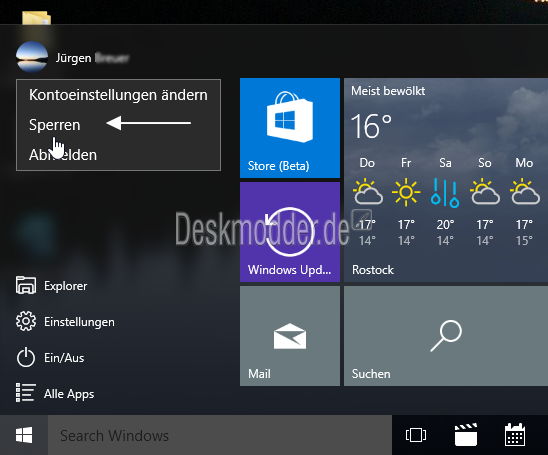The width and height of the screenshot is (548, 455).
Task: Click the Einstellungen gear icon
Action: tap(26, 321)
